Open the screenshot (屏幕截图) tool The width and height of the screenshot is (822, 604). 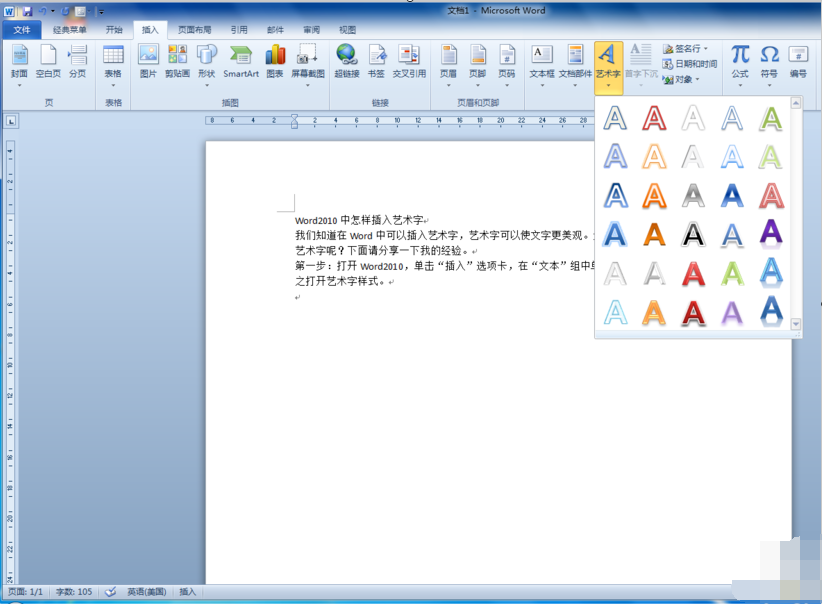coord(308,65)
